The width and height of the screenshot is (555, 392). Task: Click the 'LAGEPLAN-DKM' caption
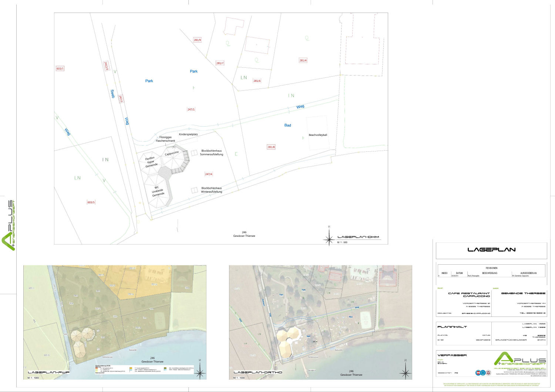tap(358, 237)
